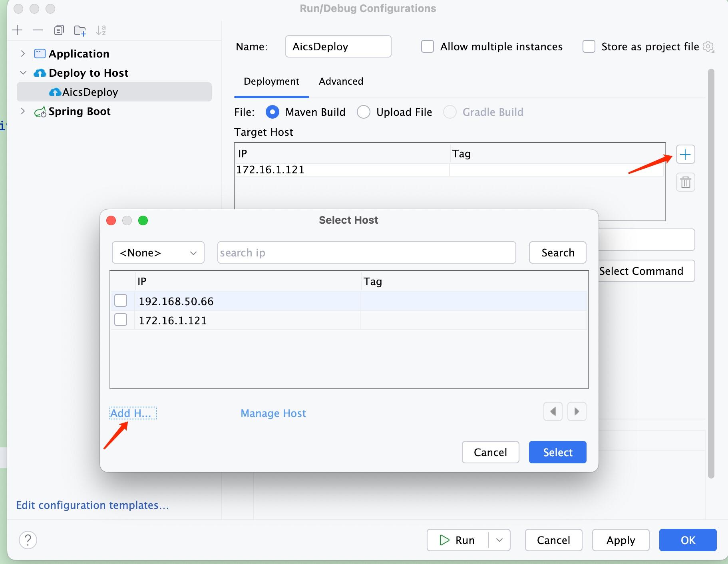Click the Search button

click(x=558, y=252)
